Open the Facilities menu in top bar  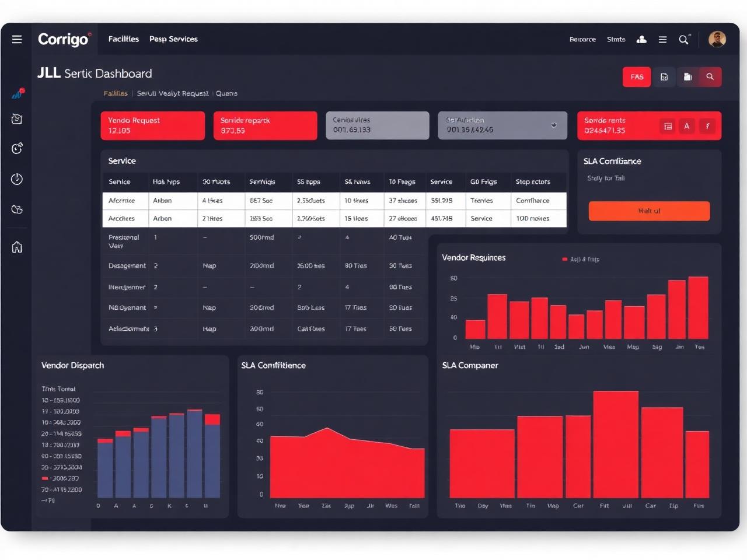click(124, 39)
